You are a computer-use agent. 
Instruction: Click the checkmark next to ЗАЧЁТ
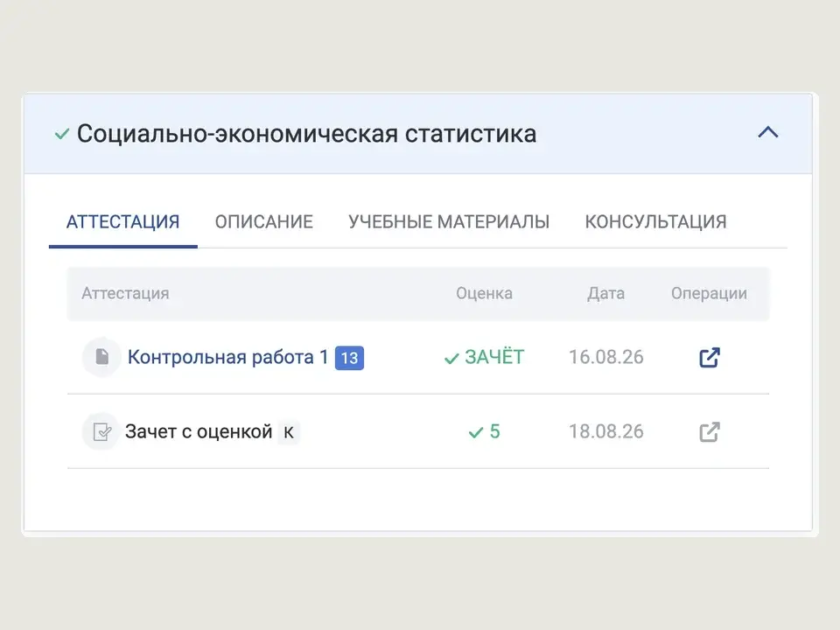point(451,359)
